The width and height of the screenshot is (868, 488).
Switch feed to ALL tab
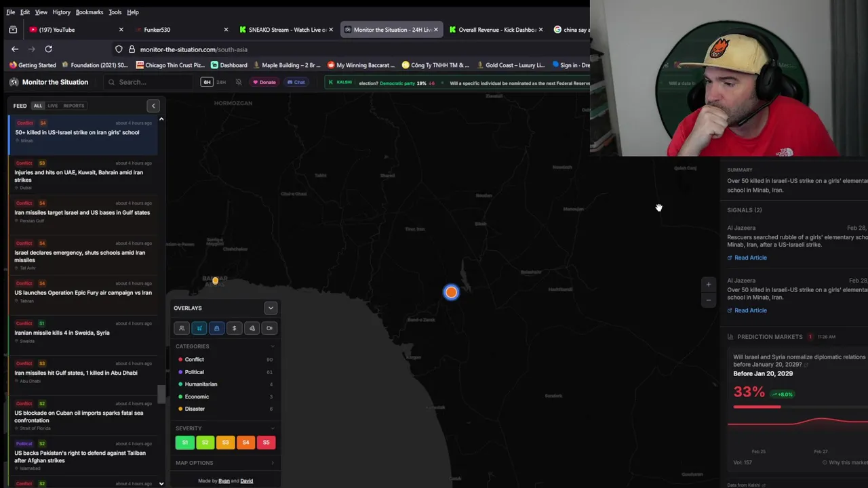point(38,106)
